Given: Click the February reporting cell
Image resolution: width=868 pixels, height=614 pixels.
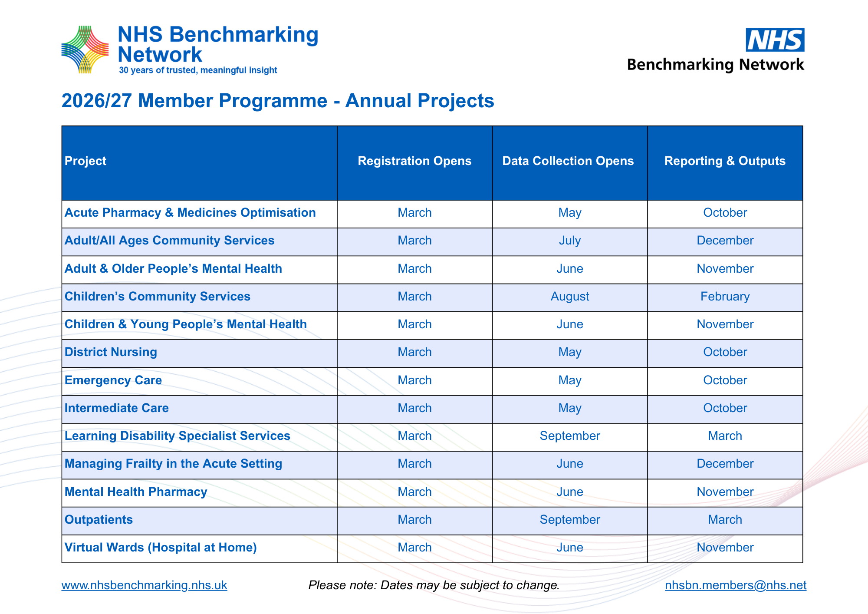Looking at the screenshot, I should click(725, 297).
